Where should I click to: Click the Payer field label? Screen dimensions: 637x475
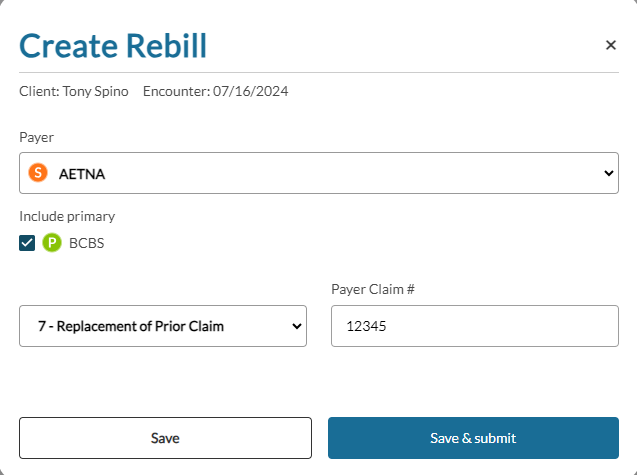(36, 137)
